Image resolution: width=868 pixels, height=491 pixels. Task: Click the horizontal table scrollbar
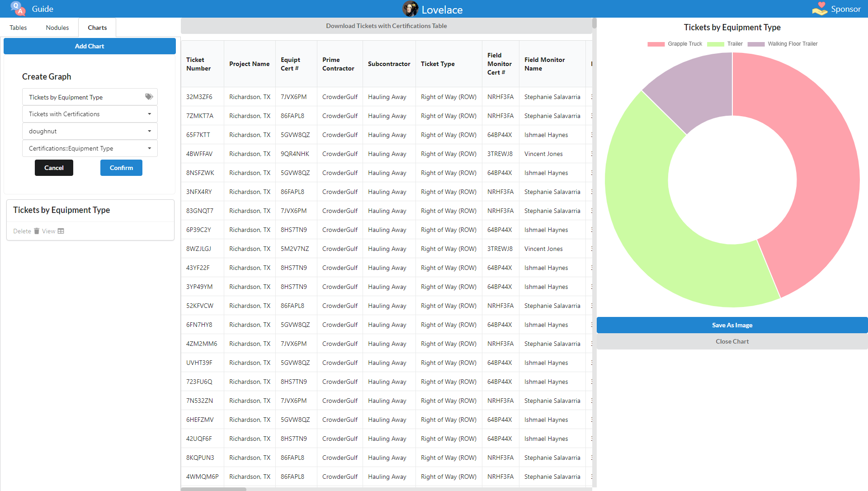pyautogui.click(x=213, y=489)
